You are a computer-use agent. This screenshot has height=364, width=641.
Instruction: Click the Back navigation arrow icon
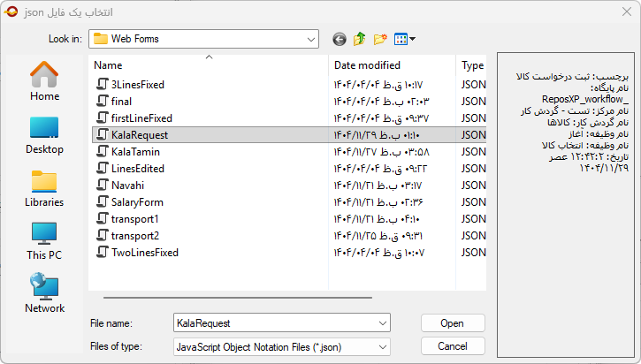pyautogui.click(x=340, y=39)
